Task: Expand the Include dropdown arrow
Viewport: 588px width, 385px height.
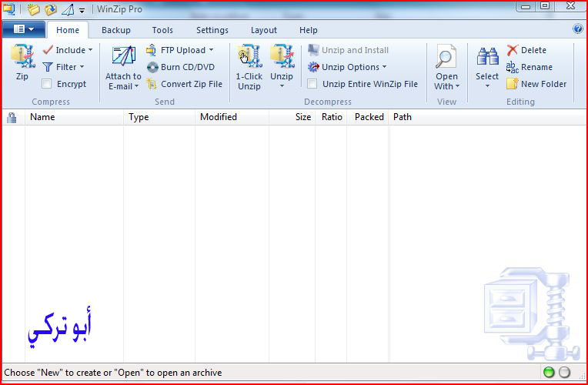Action: (90, 49)
